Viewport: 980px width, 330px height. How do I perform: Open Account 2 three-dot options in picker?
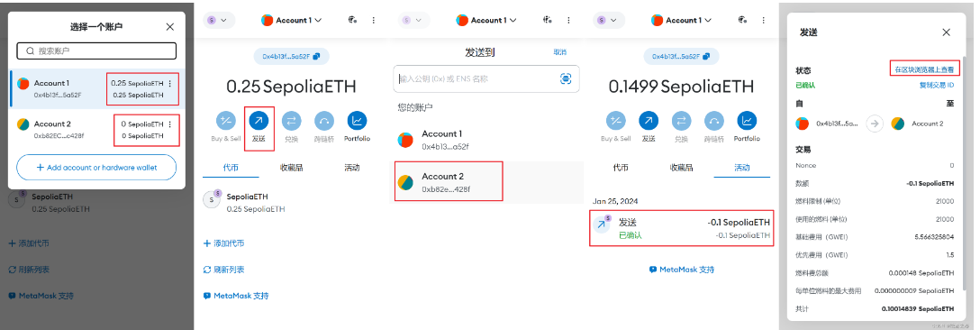pyautogui.click(x=170, y=124)
